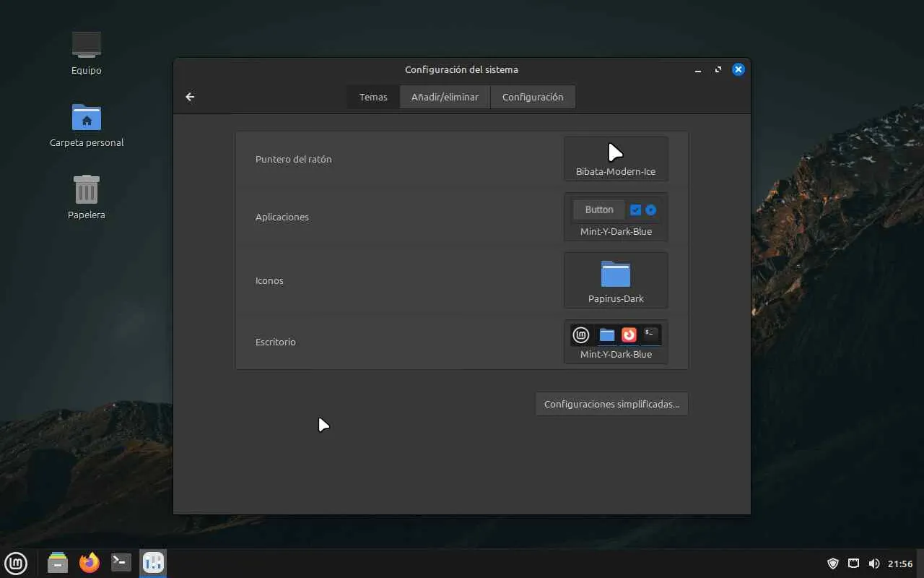Launch Firefox from the taskbar
This screenshot has width=924, height=578.
90,563
